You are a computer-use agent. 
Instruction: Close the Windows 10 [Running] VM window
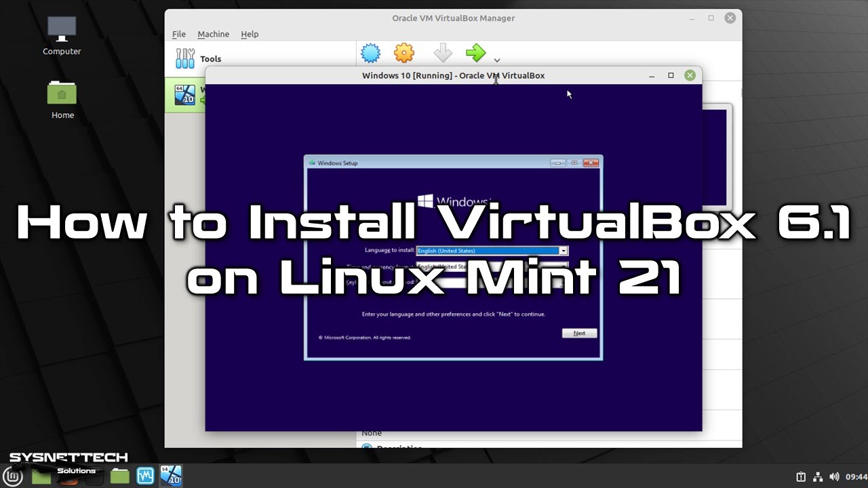point(690,75)
